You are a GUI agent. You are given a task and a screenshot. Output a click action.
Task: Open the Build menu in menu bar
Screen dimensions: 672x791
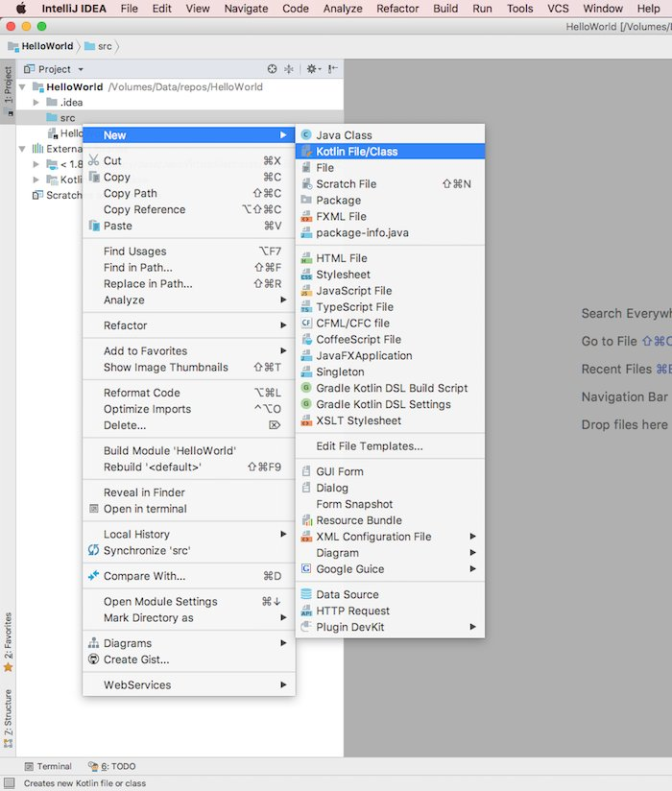click(445, 9)
